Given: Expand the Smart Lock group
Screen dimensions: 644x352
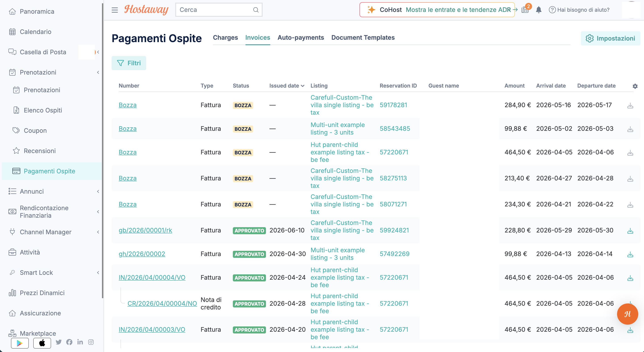Looking at the screenshot, I should click(x=98, y=273).
